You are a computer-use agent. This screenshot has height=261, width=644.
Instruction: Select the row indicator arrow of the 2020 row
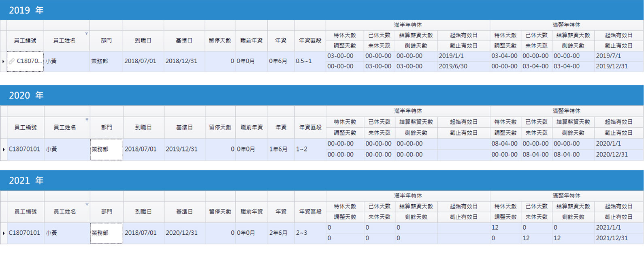[x=4, y=150]
